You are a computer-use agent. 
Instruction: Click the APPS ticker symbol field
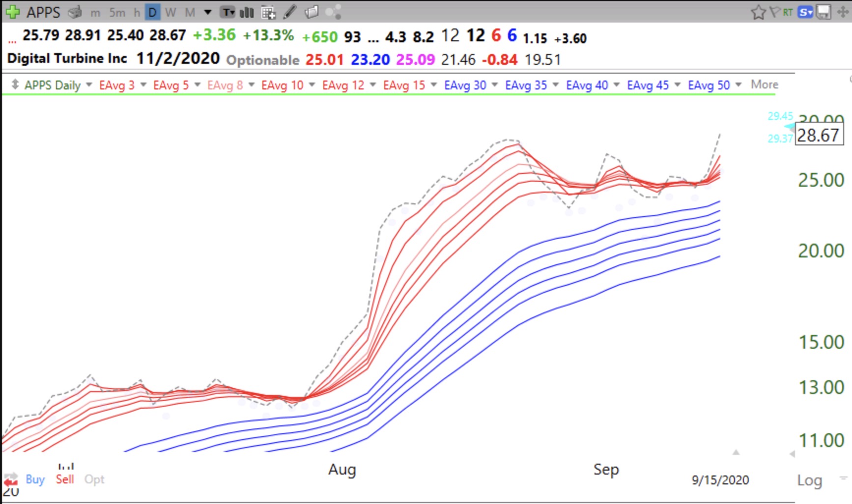tap(43, 12)
